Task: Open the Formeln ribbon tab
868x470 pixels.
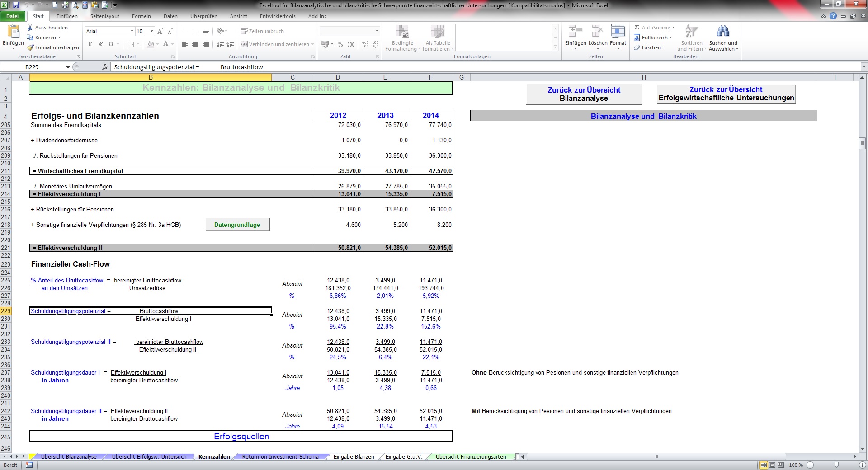Action: point(142,16)
